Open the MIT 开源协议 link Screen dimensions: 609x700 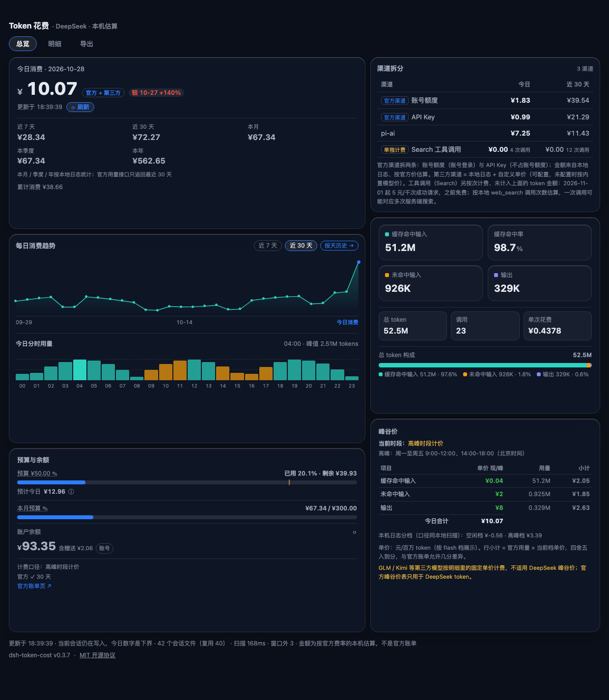click(97, 655)
